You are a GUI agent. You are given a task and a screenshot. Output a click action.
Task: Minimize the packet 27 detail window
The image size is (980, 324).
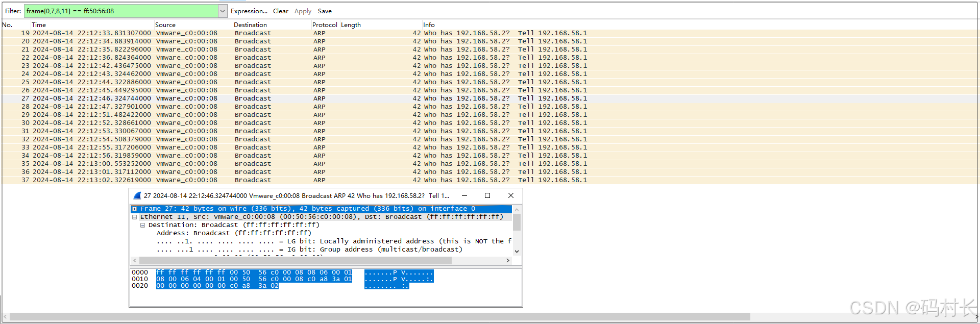point(464,195)
